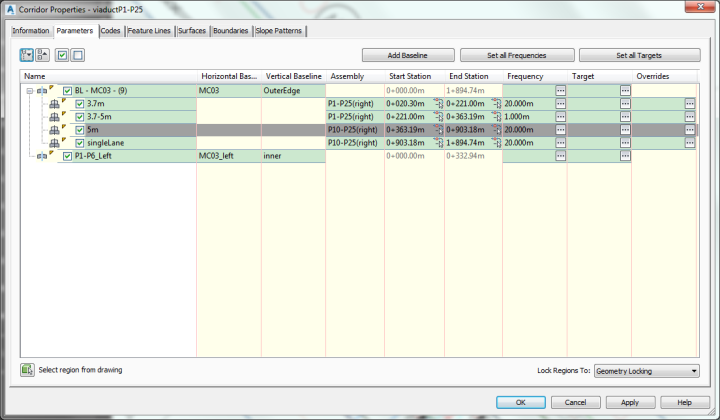Viewport: 720px width, 420px height.
Task: Click the Cancel button
Action: (575, 403)
